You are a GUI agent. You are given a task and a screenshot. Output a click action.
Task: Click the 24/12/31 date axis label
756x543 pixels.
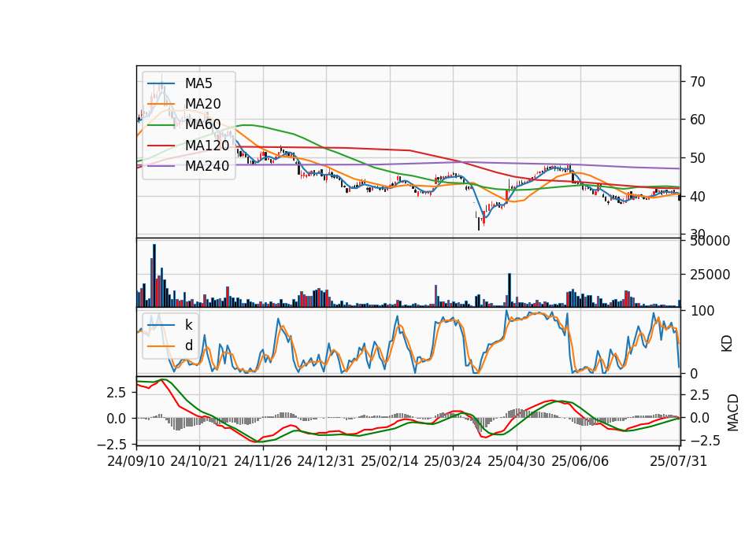click(326, 462)
